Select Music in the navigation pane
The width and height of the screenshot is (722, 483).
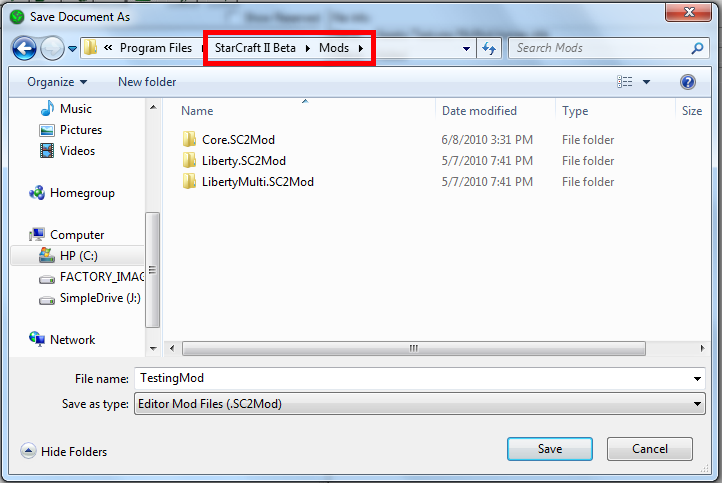(x=76, y=109)
